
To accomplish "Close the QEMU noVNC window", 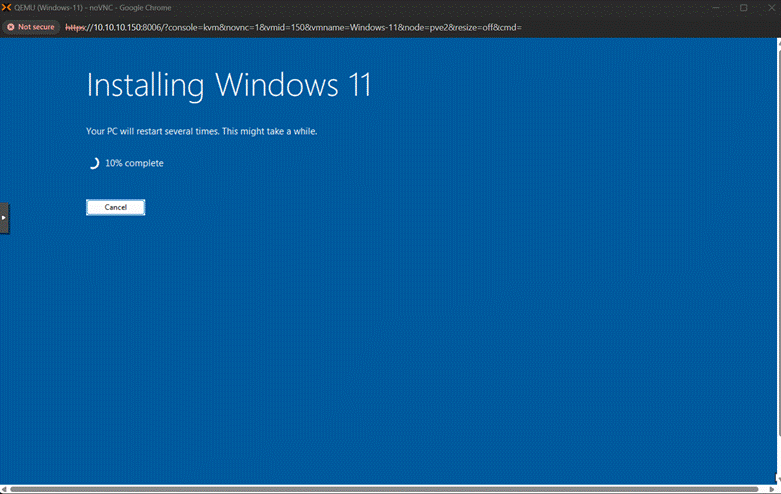I will click(770, 7).
